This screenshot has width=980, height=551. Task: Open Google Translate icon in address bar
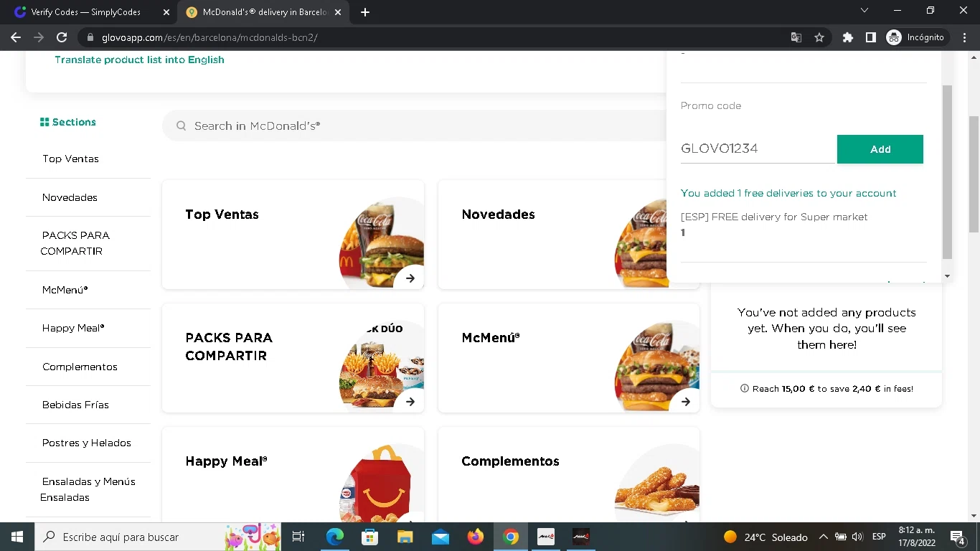coord(796,37)
